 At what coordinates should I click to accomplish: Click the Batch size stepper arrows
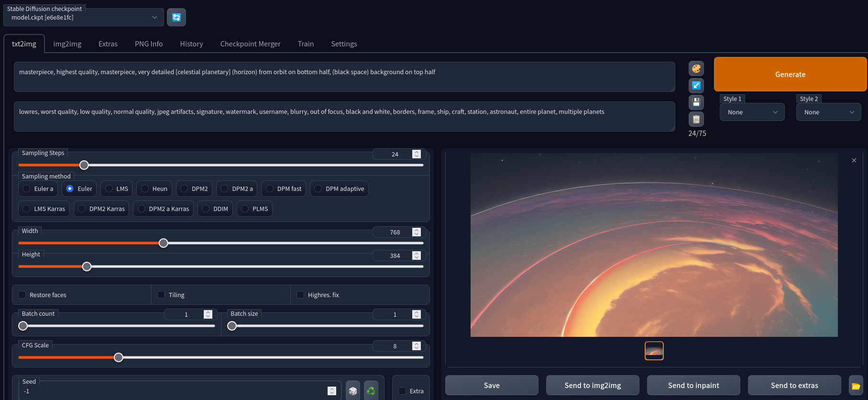[417, 314]
